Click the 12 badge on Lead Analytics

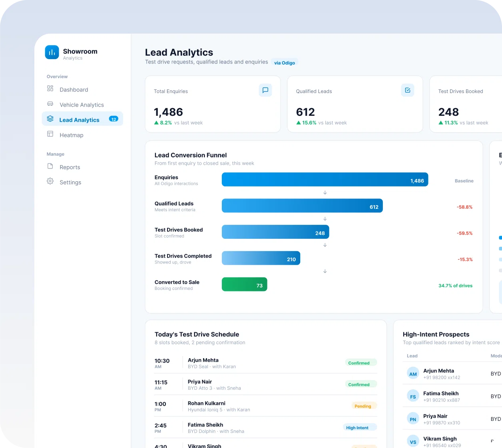click(x=114, y=119)
